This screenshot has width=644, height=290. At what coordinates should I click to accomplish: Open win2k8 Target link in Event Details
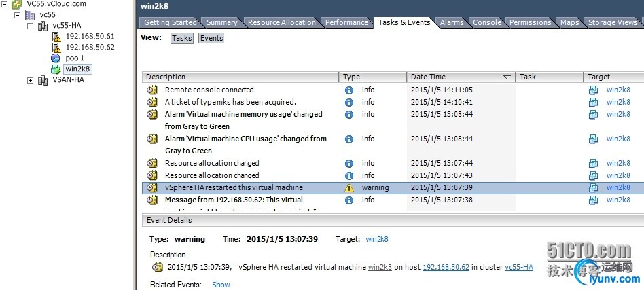pyautogui.click(x=376, y=239)
